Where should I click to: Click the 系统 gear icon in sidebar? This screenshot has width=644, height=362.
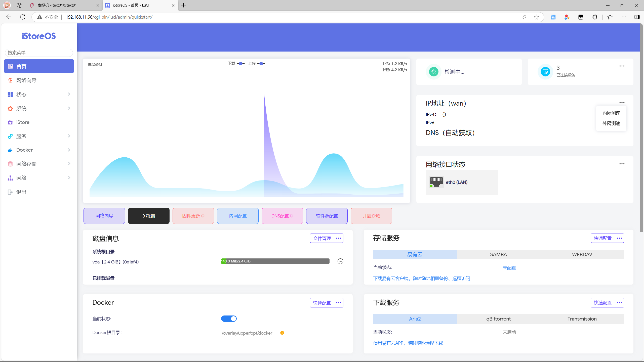[10, 109]
